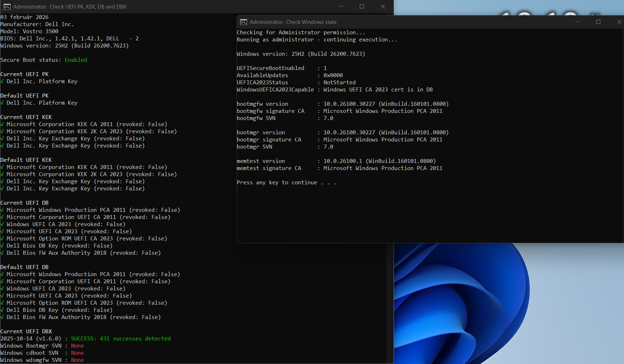Click 'Windows UEFI CA 2023 cert is in DB' text
624x364 pixels.
tap(378, 90)
